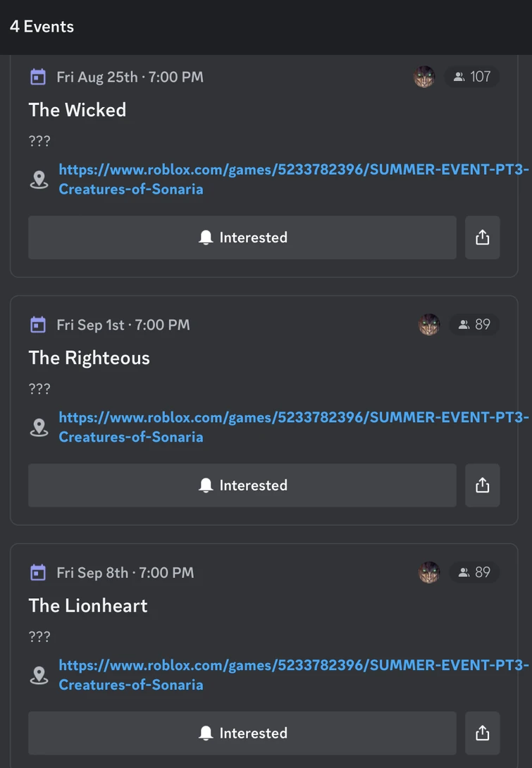Click the member count showing 107 attendees

click(x=472, y=76)
